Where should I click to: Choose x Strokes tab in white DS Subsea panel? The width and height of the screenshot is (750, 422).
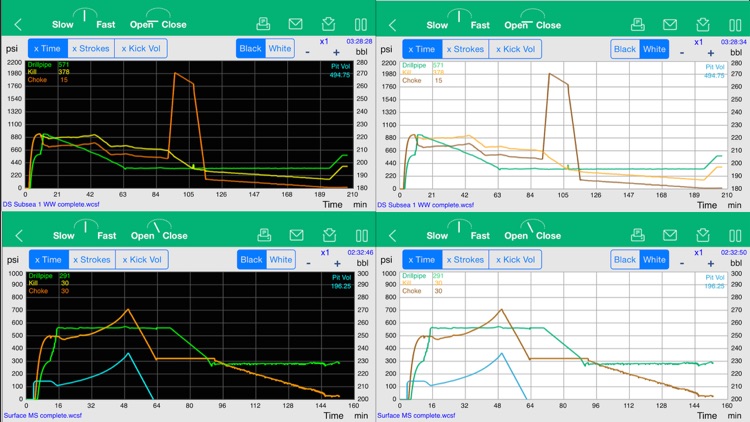[465, 49]
